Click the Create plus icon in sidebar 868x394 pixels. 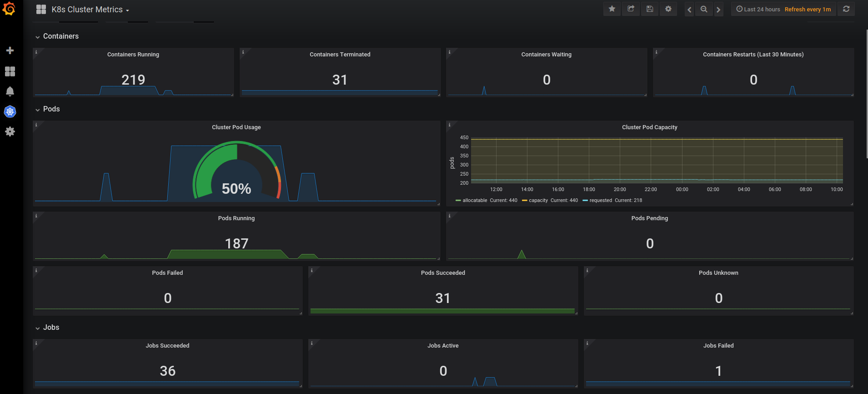[10, 51]
